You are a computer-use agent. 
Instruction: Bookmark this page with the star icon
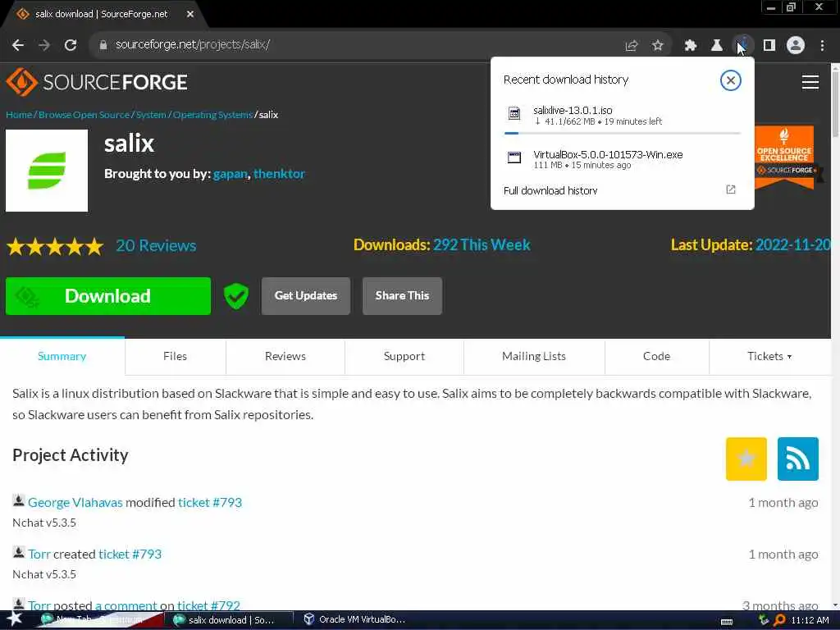click(x=658, y=46)
